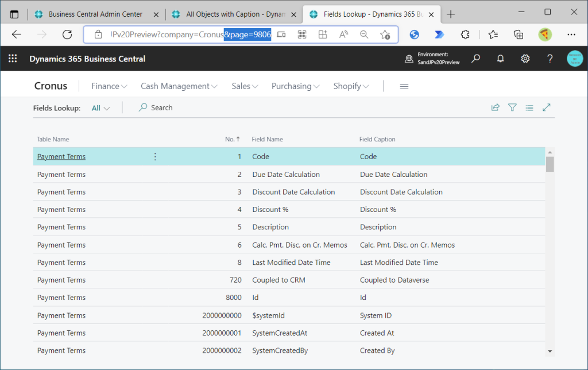This screenshot has width=588, height=370.
Task: Click the Search button in Fields Lookup
Action: click(156, 107)
